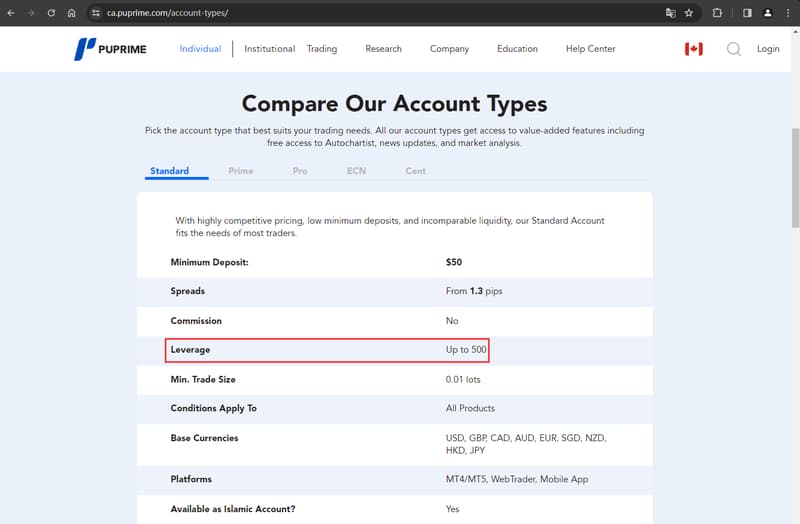The height and width of the screenshot is (524, 800).
Task: Click the USD, GBP, CAD currency list
Action: point(526,444)
